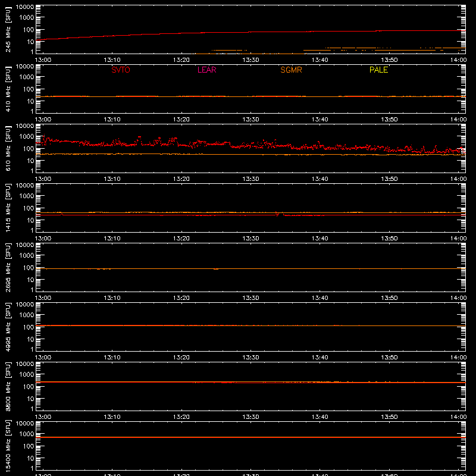The height and width of the screenshot is (476, 476).
Task: Click 13:40 tick under the 610 MHz plot
Action: click(320, 179)
